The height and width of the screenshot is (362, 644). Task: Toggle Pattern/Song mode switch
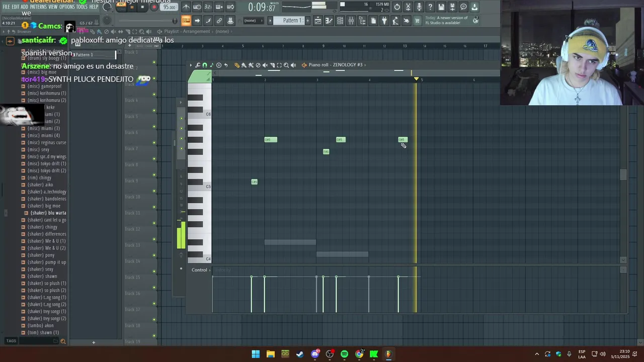click(x=121, y=7)
